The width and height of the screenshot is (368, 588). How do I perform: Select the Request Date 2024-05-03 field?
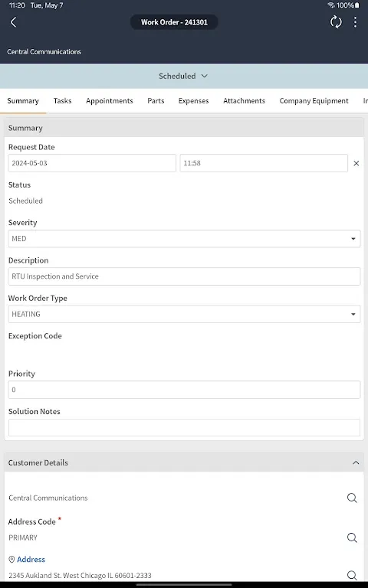[92, 163]
